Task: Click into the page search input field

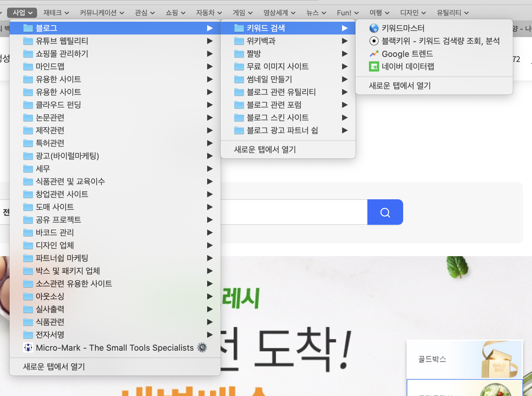Action: click(x=294, y=212)
